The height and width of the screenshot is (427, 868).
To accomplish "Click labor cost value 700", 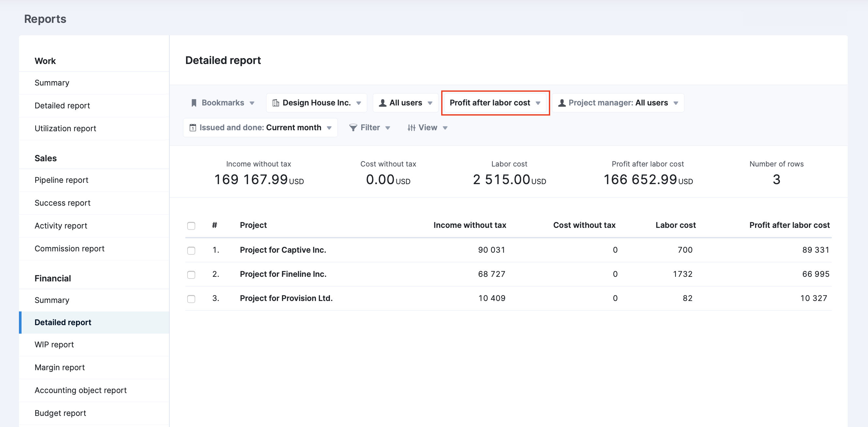I will click(685, 250).
